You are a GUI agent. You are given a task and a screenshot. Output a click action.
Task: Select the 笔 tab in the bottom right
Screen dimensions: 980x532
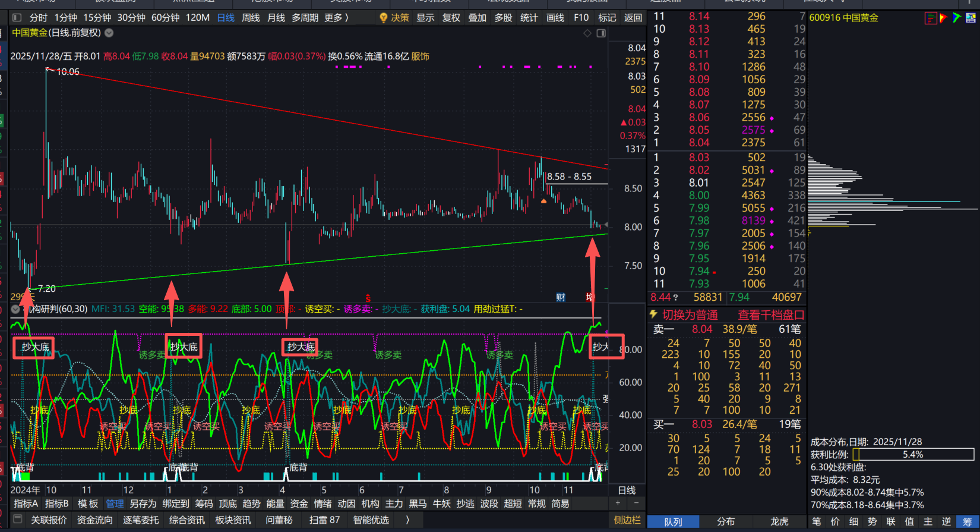click(x=817, y=522)
